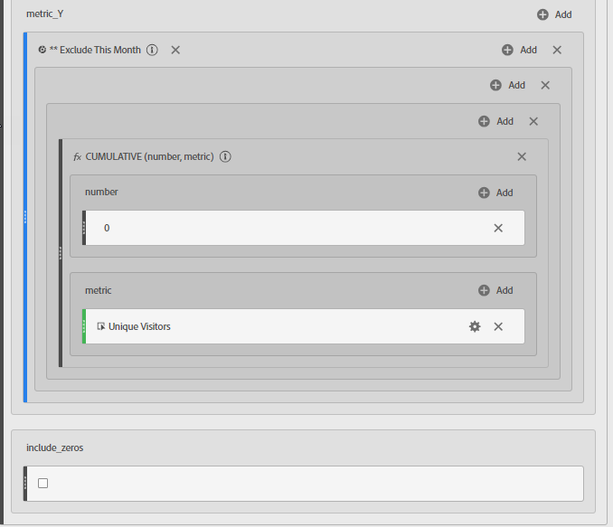Screen dimensions: 613x527
Task: Click Add in Exclude This Month container header
Action: pos(519,50)
